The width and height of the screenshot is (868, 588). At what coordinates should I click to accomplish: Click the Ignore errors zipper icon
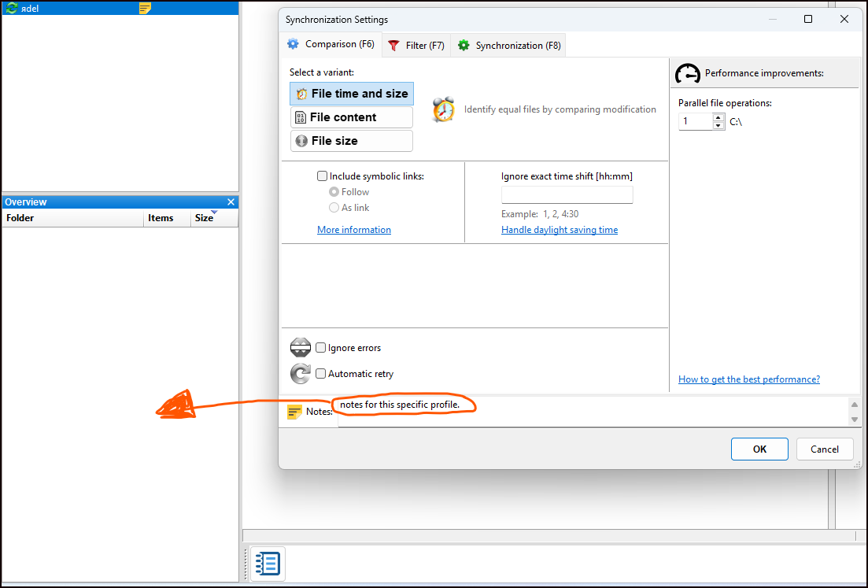click(301, 348)
